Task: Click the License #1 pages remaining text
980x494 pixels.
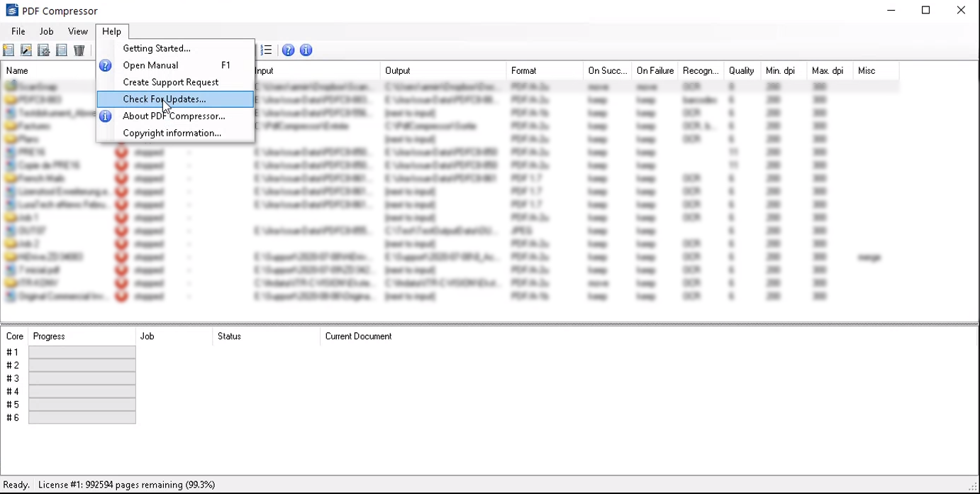Action: pos(126,485)
